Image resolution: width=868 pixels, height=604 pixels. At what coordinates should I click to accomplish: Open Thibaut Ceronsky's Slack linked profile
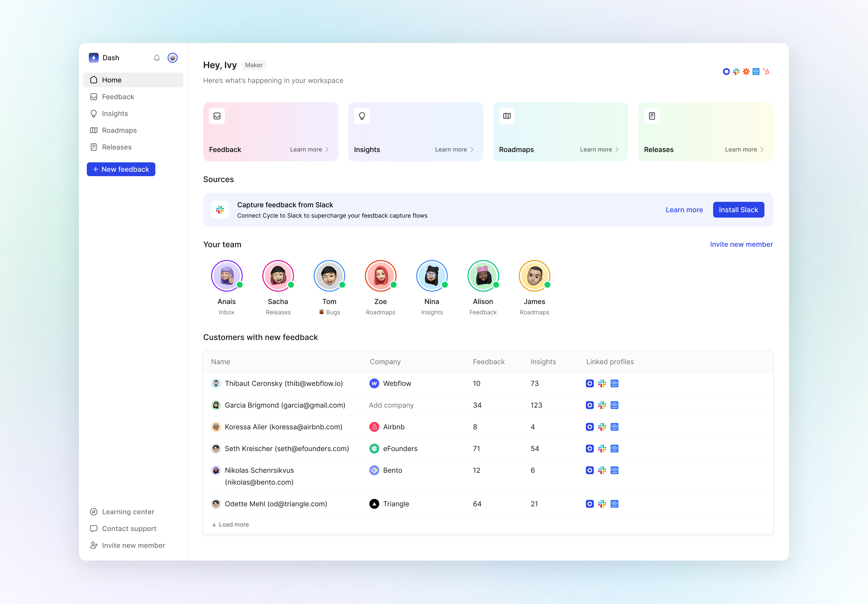602,383
